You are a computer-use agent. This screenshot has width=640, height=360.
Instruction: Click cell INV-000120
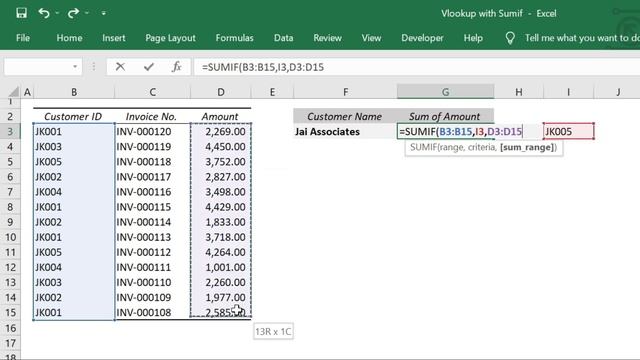point(152,131)
